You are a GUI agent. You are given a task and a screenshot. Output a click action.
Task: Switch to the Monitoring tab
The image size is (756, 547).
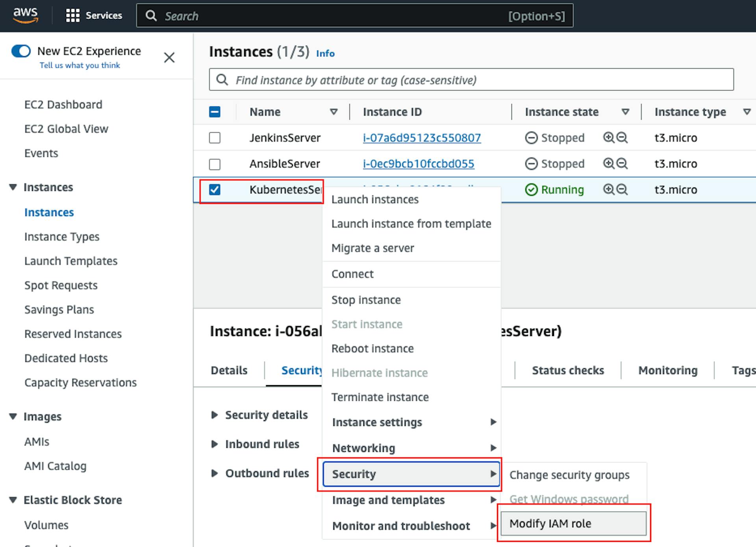click(668, 371)
